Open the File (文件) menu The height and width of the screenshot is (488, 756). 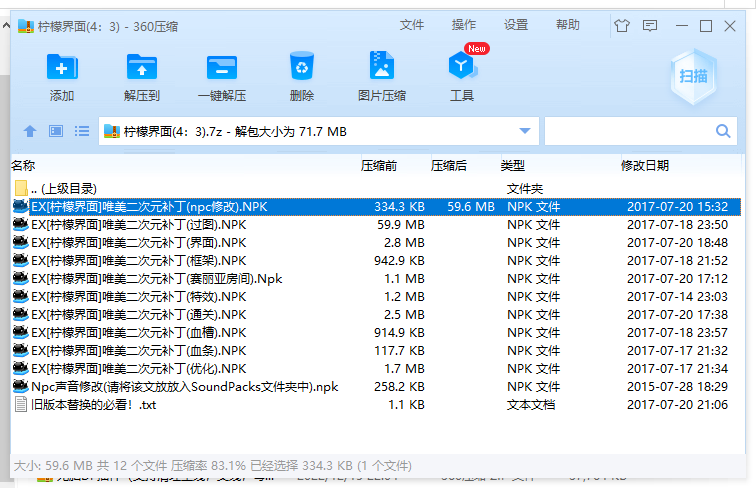point(412,25)
